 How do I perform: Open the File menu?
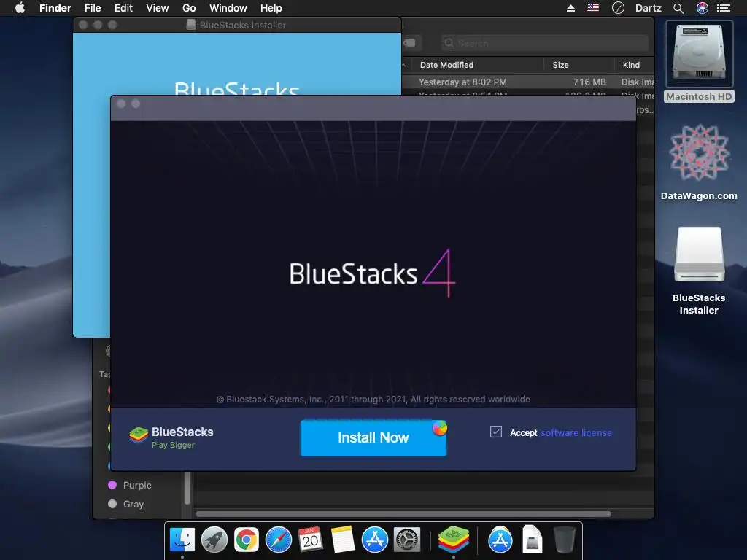click(93, 8)
